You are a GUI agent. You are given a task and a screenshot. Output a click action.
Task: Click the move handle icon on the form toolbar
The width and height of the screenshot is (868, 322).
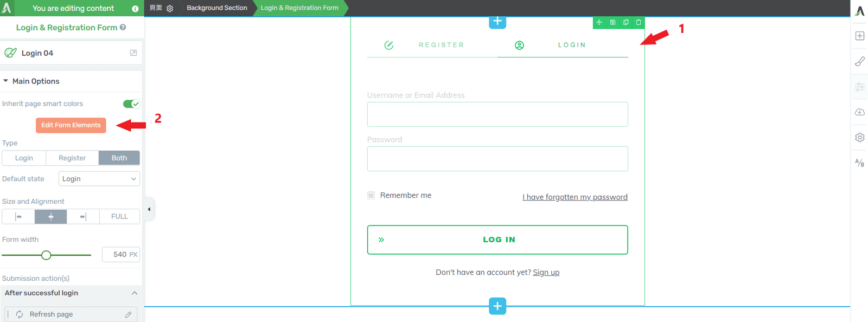pos(599,22)
